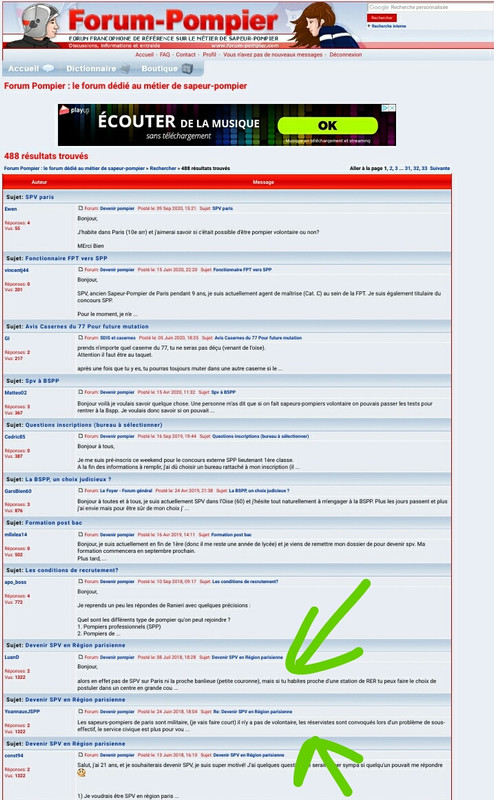494x800 pixels.
Task: Click the green OK button in the ad
Action: 328,126
